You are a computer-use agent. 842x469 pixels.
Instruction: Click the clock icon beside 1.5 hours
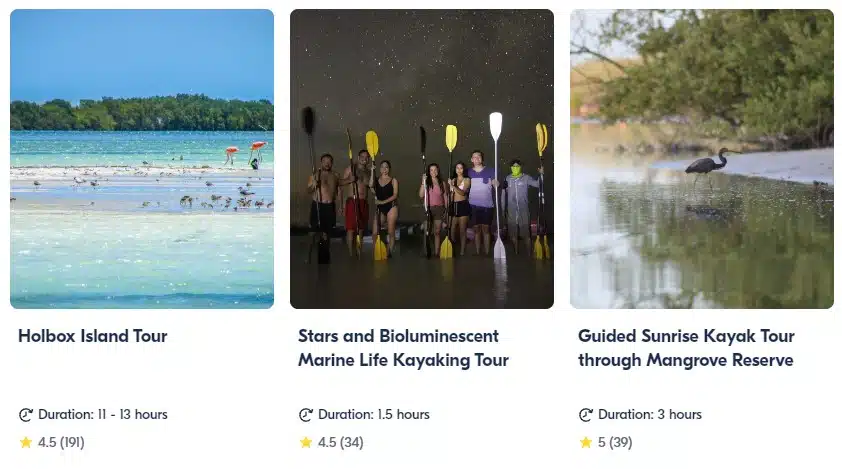pyautogui.click(x=306, y=415)
